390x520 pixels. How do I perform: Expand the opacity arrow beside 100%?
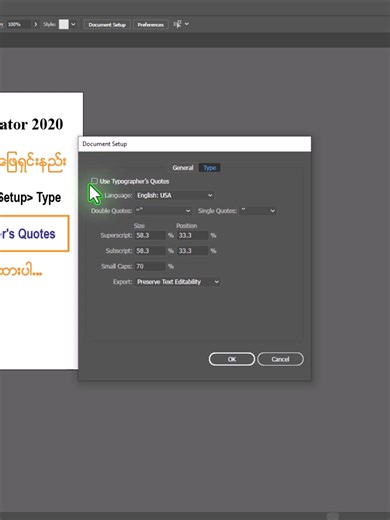coord(36,24)
